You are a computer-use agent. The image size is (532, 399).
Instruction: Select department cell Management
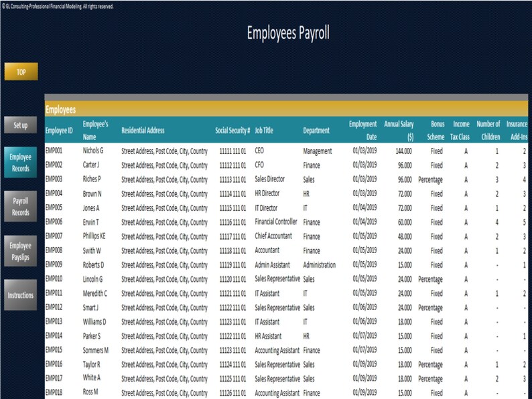pyautogui.click(x=317, y=151)
